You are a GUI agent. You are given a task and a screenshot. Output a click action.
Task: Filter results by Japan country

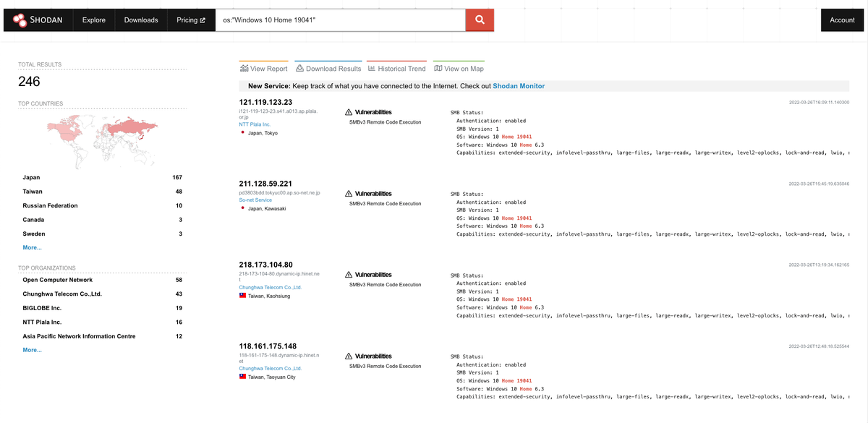coord(32,178)
